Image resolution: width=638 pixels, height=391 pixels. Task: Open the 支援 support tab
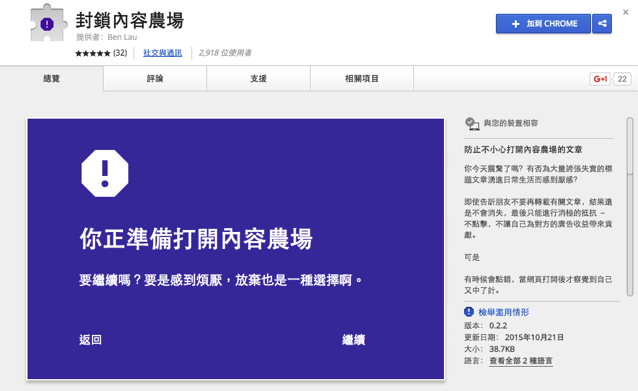point(258,79)
